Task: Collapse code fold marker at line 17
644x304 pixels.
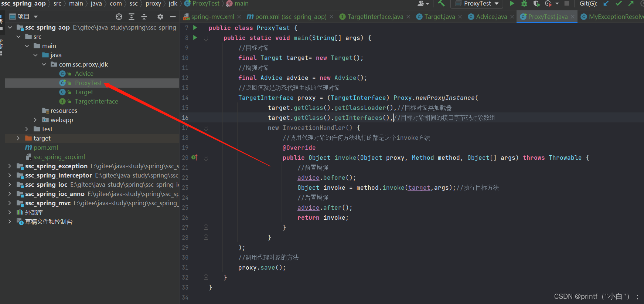Action: 206,128
